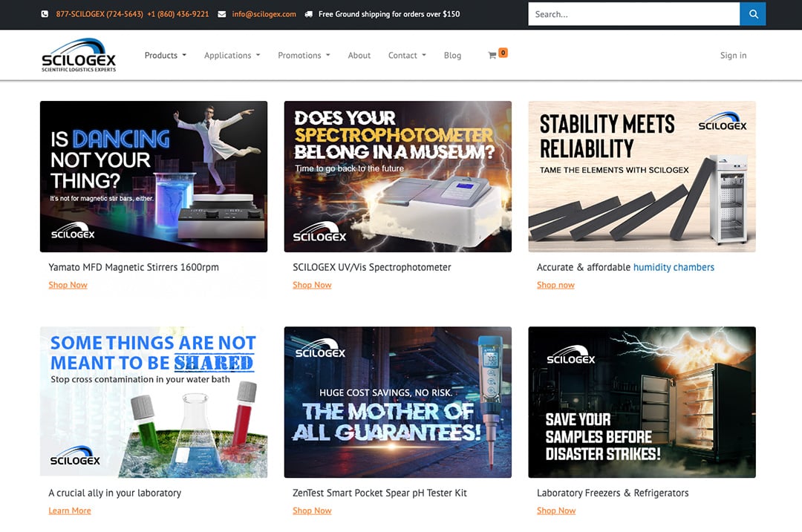
Task: Open the Promotions dropdown menu
Action: 304,55
